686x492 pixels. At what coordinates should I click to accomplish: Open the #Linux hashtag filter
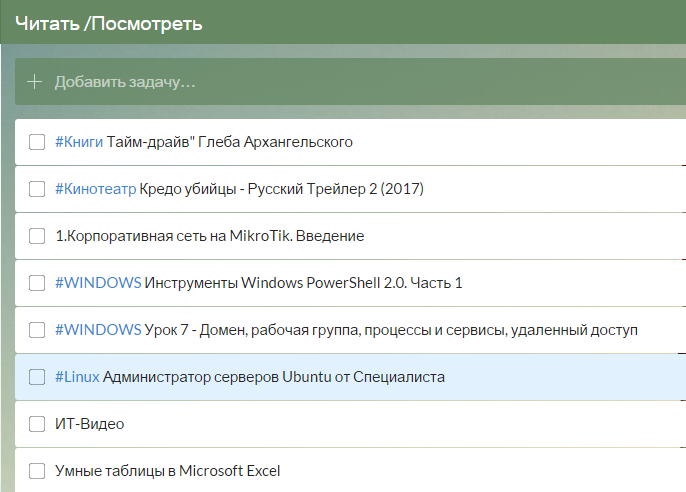77,377
